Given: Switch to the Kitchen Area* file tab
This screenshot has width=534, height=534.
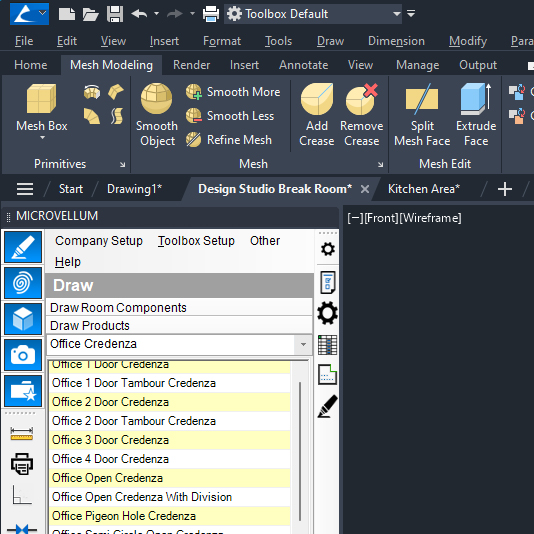Looking at the screenshot, I should click(424, 189).
